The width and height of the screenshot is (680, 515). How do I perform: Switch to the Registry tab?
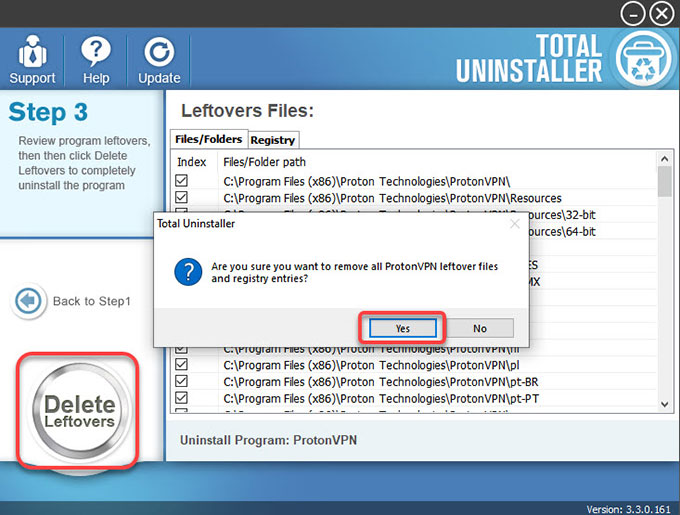[273, 140]
